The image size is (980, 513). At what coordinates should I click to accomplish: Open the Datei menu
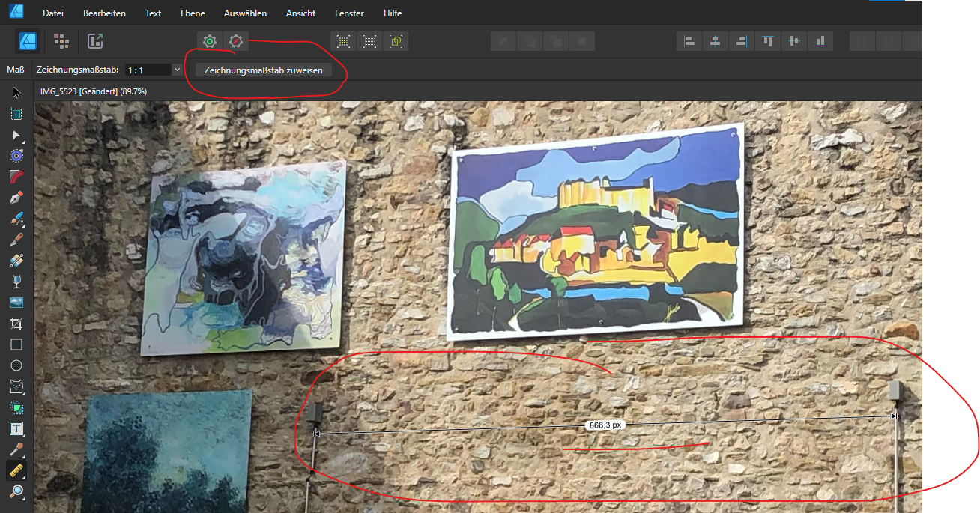pyautogui.click(x=53, y=13)
